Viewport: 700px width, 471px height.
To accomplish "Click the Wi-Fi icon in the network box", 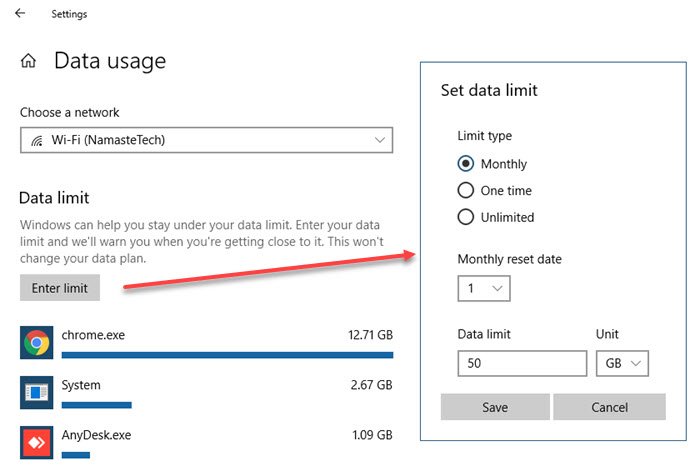I will click(x=37, y=140).
